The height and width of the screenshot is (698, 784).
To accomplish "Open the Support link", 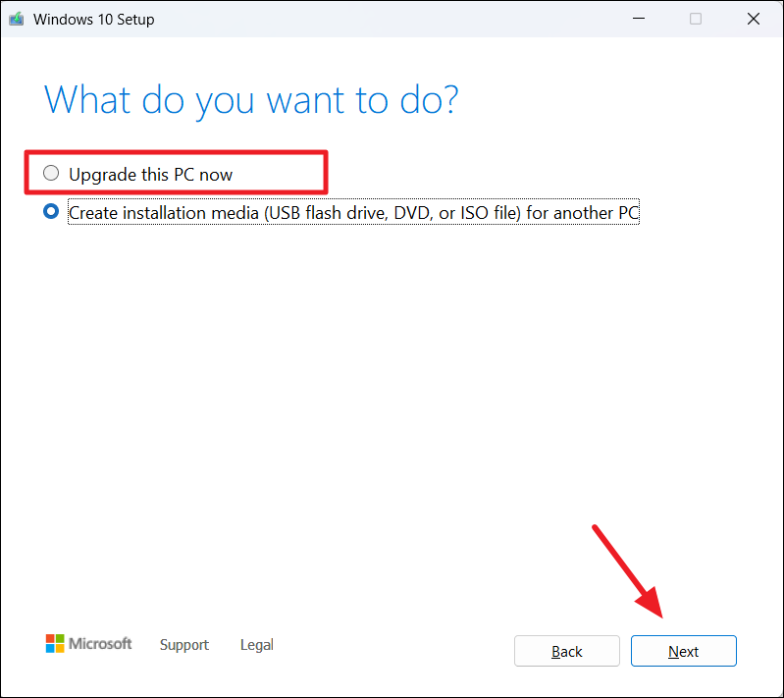I will 184,644.
